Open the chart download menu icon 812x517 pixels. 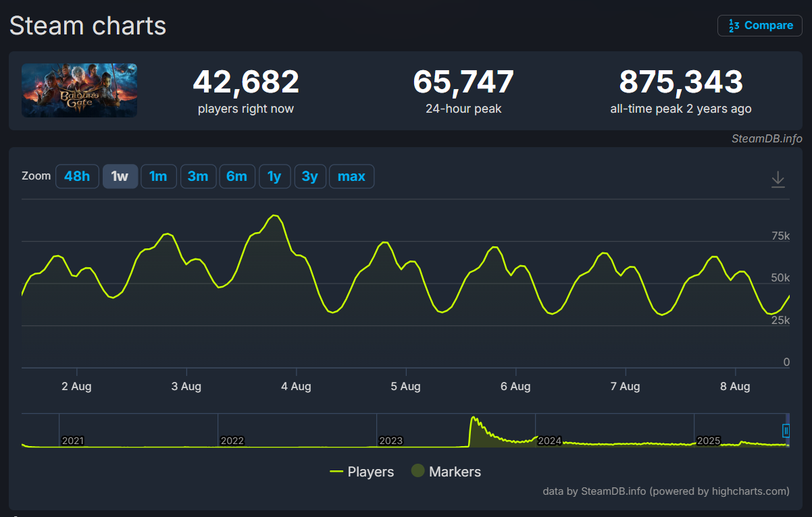pyautogui.click(x=778, y=180)
